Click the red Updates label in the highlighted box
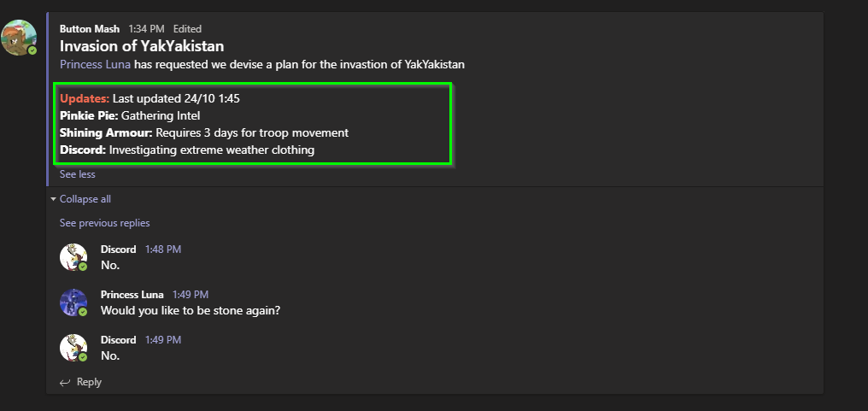 85,98
